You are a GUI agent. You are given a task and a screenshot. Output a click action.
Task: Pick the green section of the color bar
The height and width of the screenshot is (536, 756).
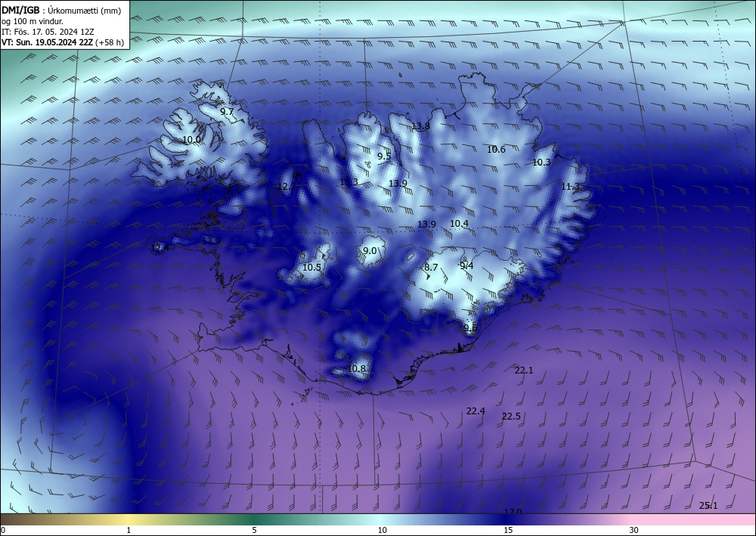click(256, 519)
